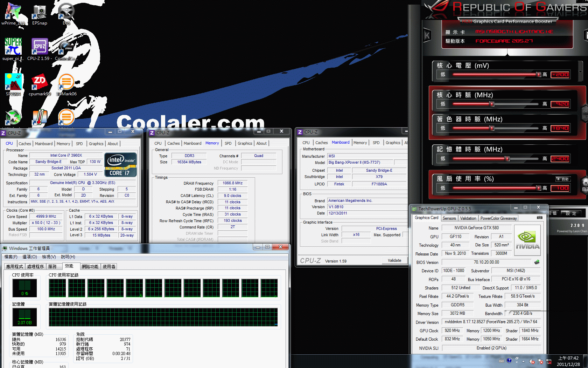The image size is (588, 368).
Task: Click the Intel Core i7 logo in CPU-Z
Action: [121, 164]
